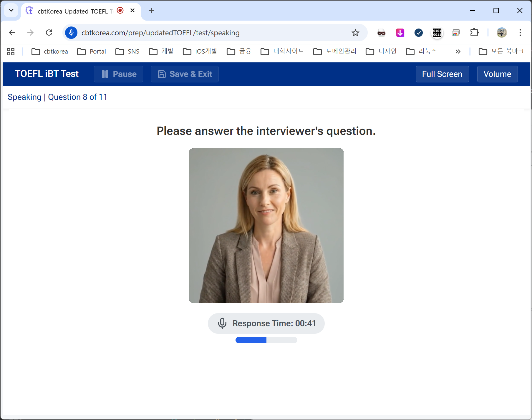The image size is (532, 420).
Task: Pause the TOEFL test
Action: point(119,74)
